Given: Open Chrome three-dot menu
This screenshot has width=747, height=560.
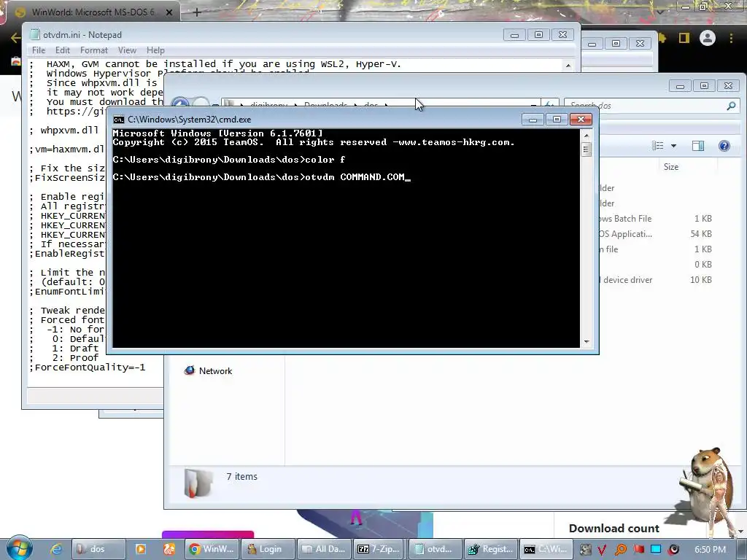Looking at the screenshot, I should point(731,38).
